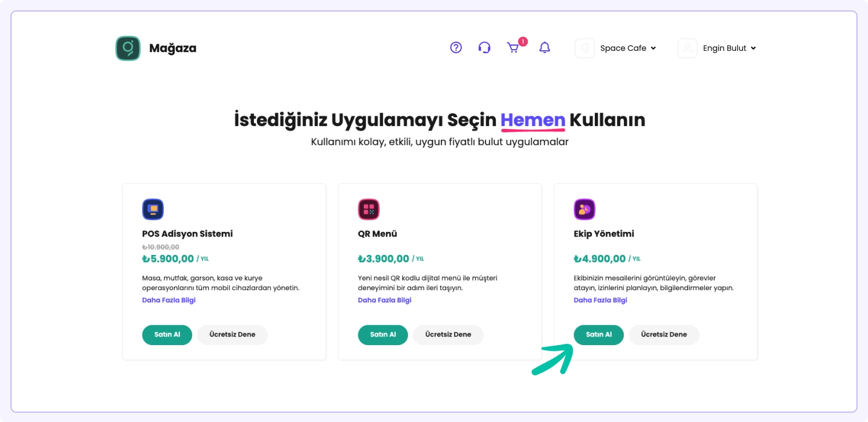Open Daha Fazla Bilgi under QR Menü

[385, 300]
